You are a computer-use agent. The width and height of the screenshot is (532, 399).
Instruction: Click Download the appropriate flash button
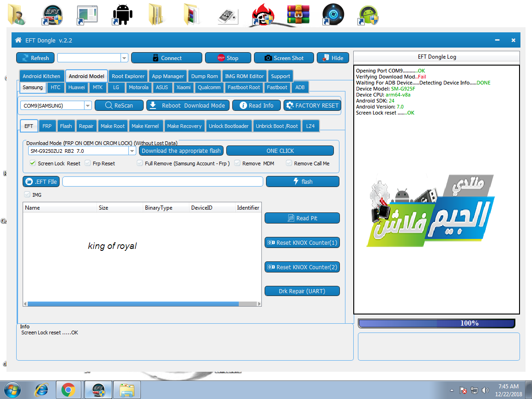tap(181, 151)
